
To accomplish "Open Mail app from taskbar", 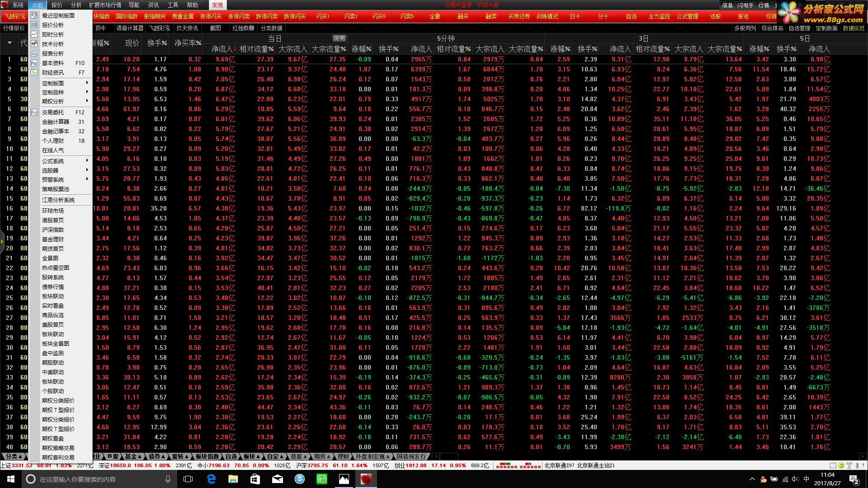I will (x=278, y=479).
